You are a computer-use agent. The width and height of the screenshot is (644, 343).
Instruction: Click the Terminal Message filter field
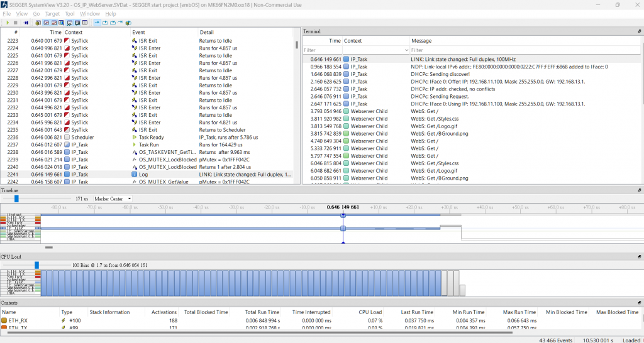(525, 50)
